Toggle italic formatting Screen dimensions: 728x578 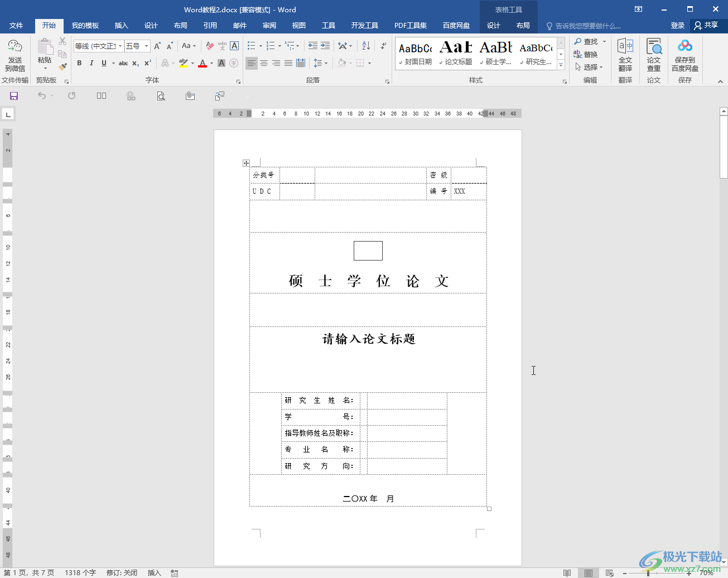point(91,63)
